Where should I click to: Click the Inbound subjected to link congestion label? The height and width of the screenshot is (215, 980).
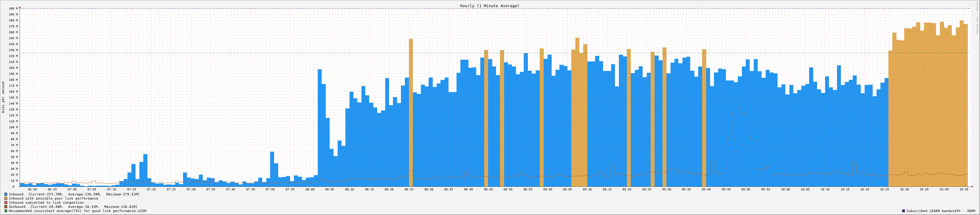tap(46, 203)
